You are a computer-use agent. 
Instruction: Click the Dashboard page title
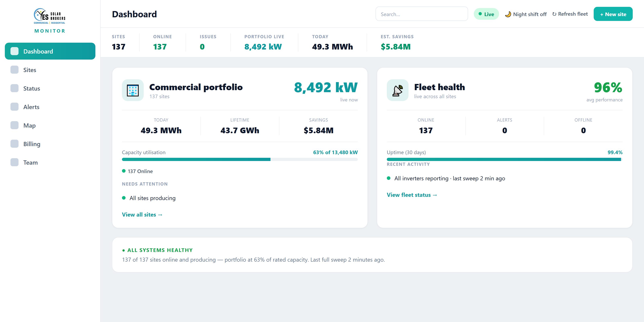click(x=134, y=14)
